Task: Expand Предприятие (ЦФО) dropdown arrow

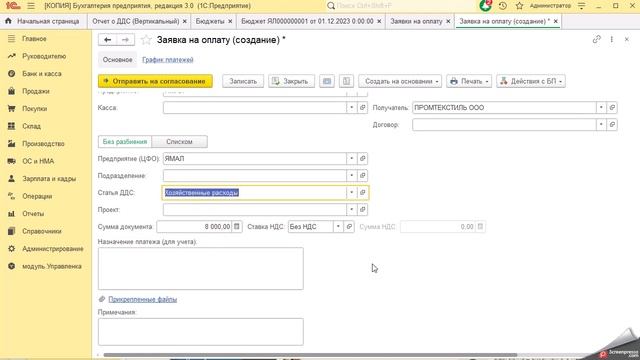Action: [351, 158]
